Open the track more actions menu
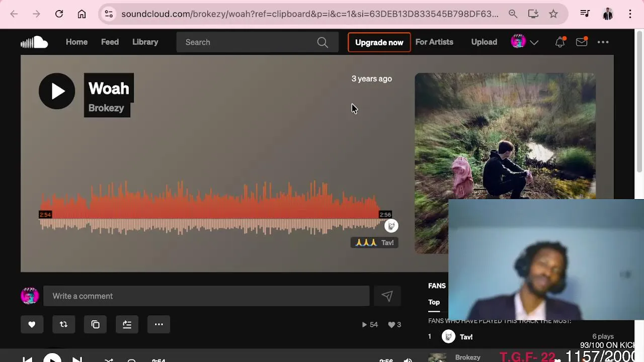This screenshot has height=362, width=644. coord(158,325)
